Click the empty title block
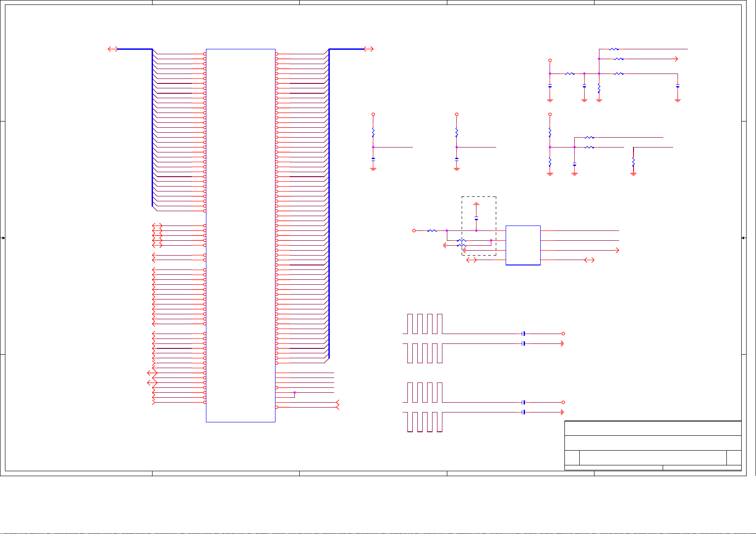 (653, 445)
